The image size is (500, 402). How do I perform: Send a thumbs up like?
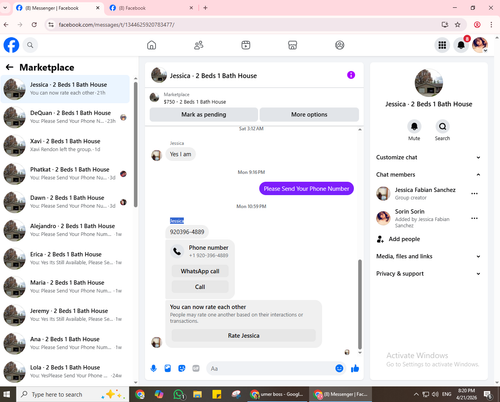(x=355, y=368)
